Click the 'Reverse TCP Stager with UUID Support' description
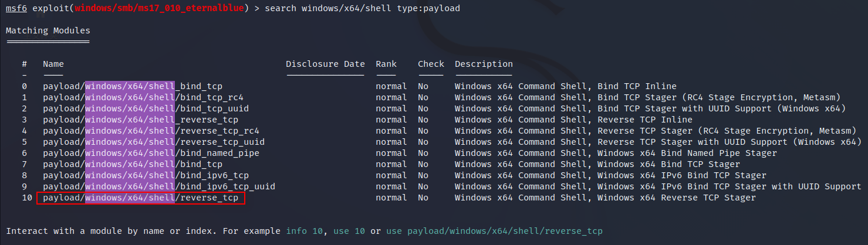This screenshot has width=868, height=245. point(658,142)
